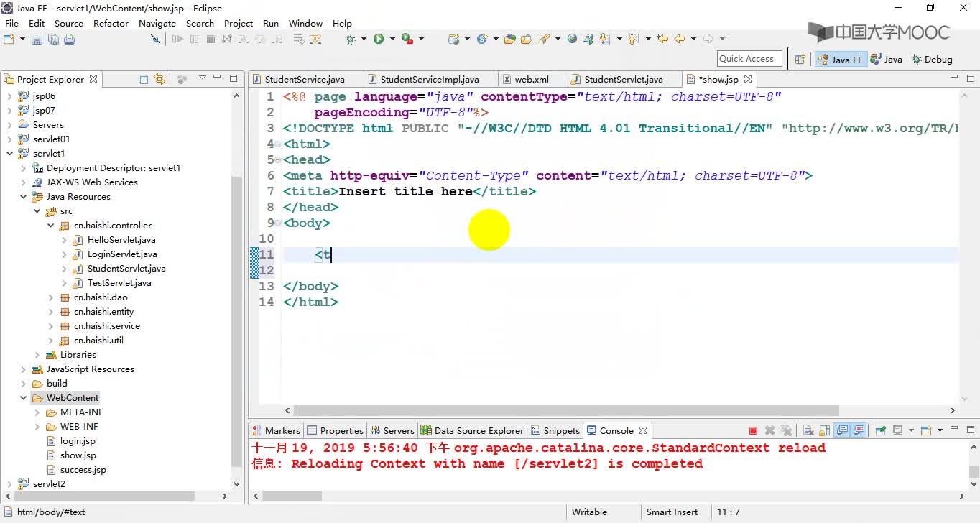The width and height of the screenshot is (980, 523).
Task: Click the Quick Access search field
Action: (749, 59)
